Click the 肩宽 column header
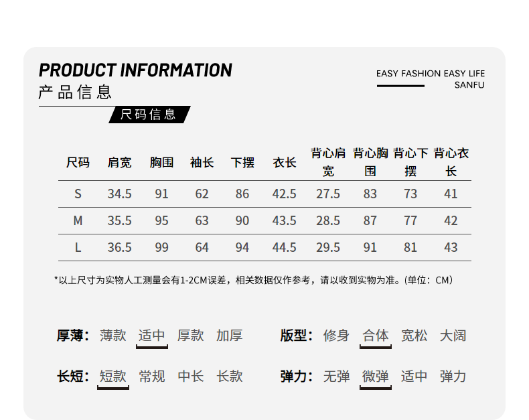529x420 pixels. point(119,163)
